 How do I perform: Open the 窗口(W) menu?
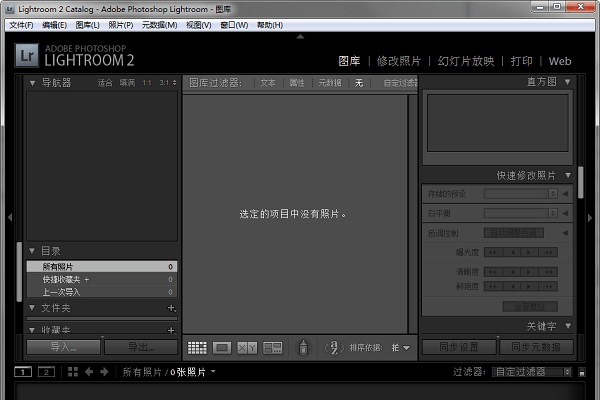(234, 25)
